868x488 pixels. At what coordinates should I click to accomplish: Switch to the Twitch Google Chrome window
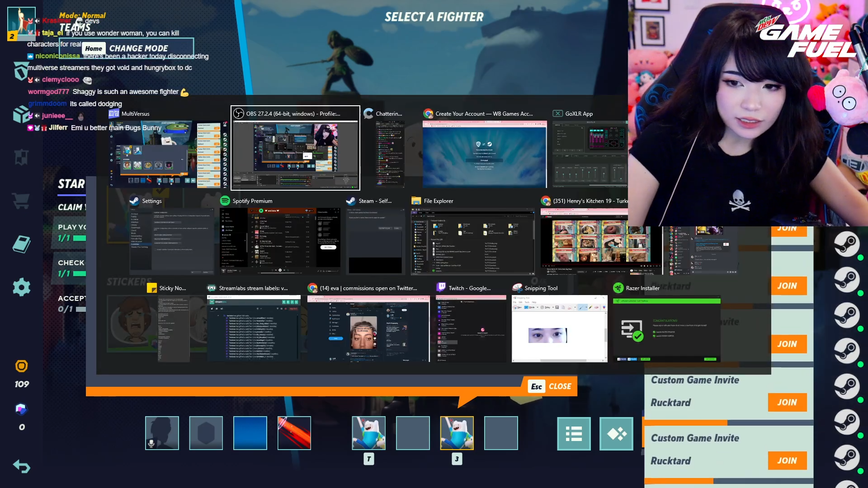[x=471, y=328]
